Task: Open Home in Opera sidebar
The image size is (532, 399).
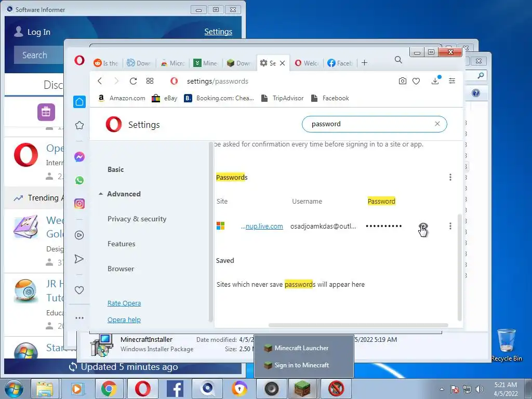Action: 79,102
